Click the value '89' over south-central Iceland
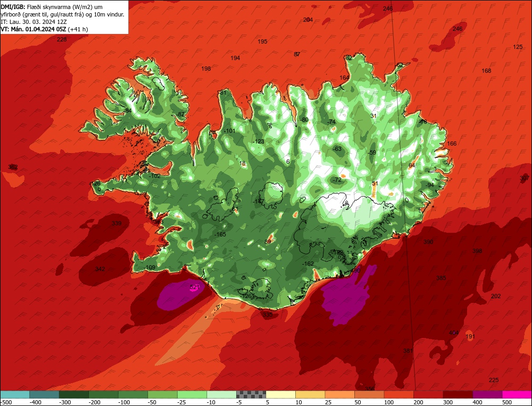This screenshot has height=406, width=532. [x=268, y=242]
